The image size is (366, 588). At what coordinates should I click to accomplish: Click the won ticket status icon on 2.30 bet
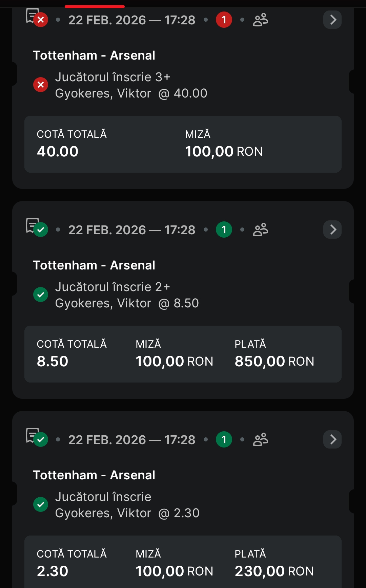pyautogui.click(x=37, y=437)
